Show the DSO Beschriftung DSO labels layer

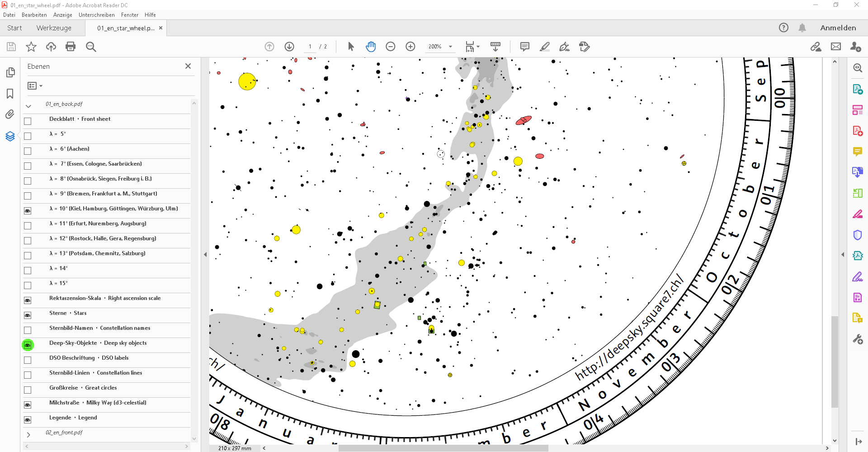click(x=28, y=360)
